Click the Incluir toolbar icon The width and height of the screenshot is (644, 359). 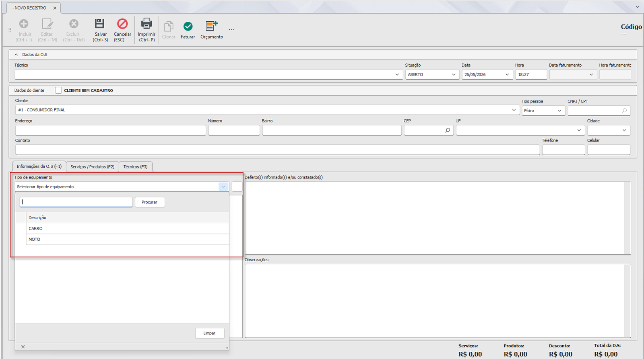pos(24,24)
